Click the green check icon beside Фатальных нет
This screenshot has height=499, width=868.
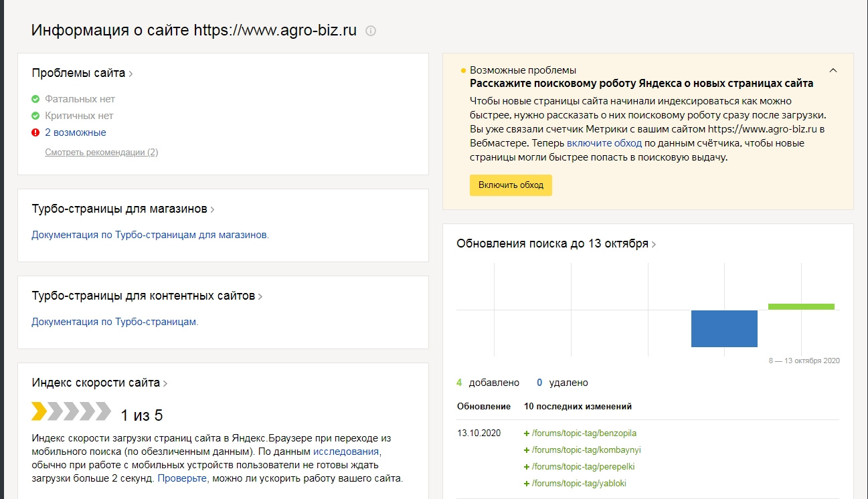tap(35, 99)
